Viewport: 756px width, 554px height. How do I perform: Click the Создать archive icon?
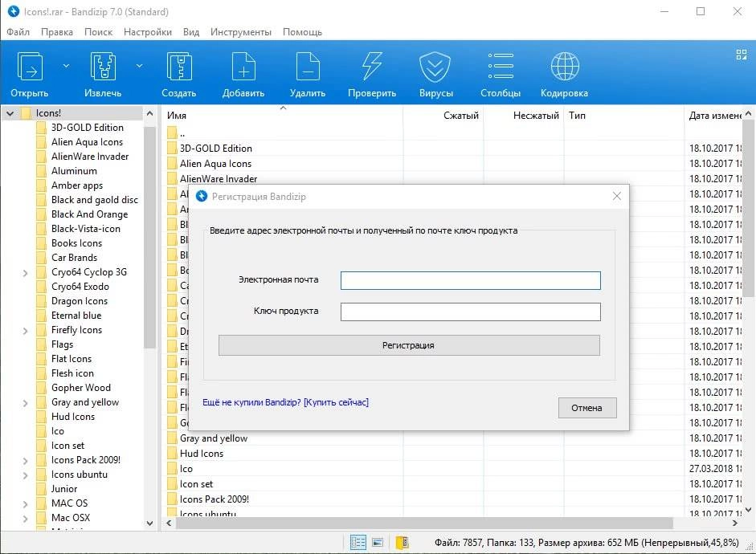click(179, 67)
